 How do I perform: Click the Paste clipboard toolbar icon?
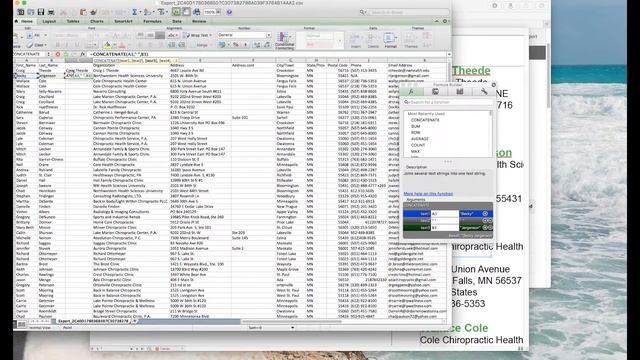point(83,12)
